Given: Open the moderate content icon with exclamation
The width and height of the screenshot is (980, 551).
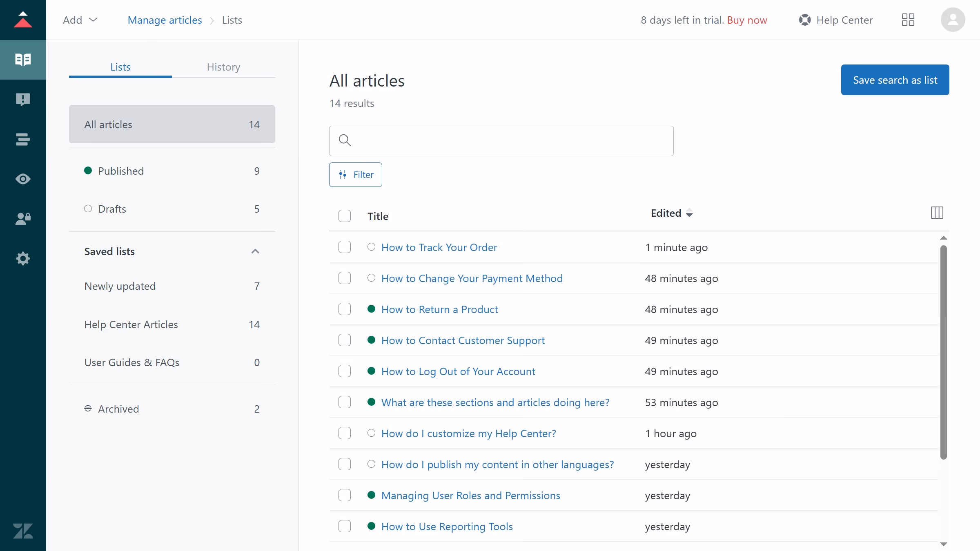Looking at the screenshot, I should coord(23,99).
